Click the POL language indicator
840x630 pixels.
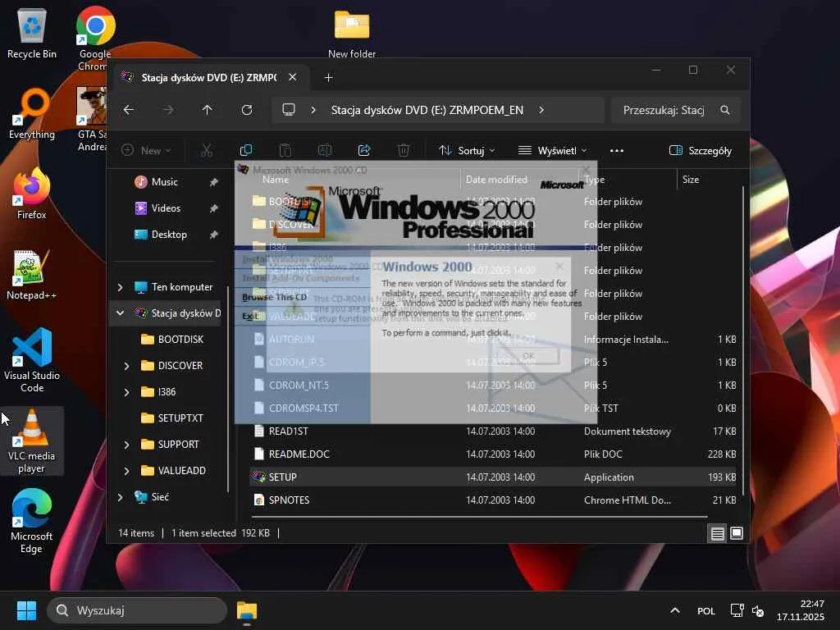tap(706, 610)
